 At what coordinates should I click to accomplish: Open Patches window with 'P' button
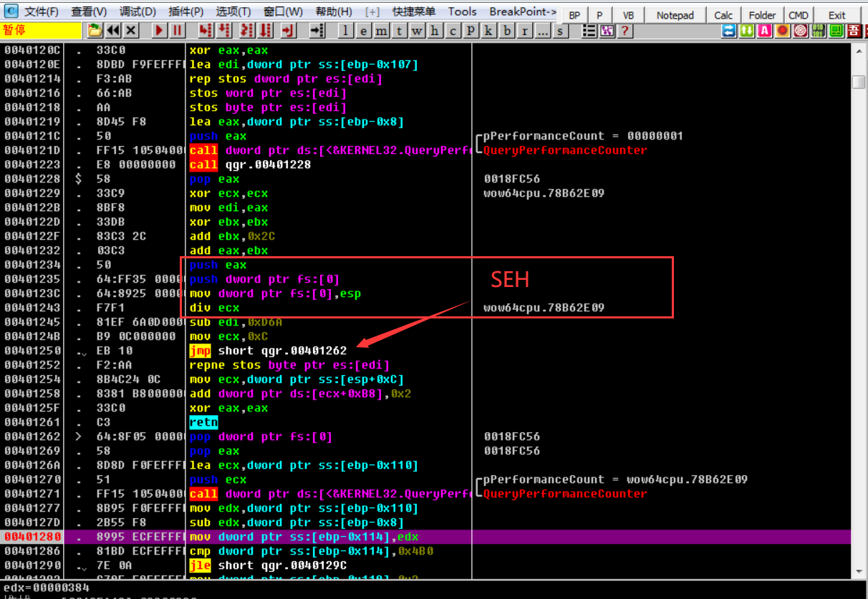coord(471,30)
